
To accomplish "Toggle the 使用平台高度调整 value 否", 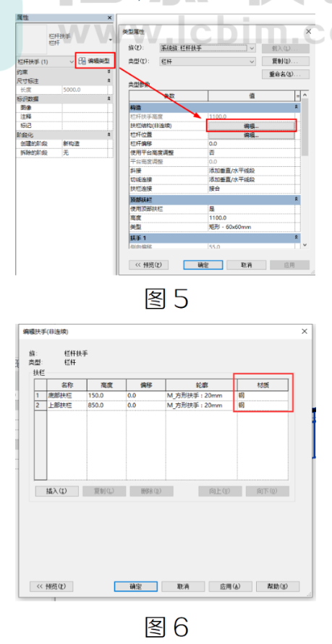I will [x=251, y=153].
